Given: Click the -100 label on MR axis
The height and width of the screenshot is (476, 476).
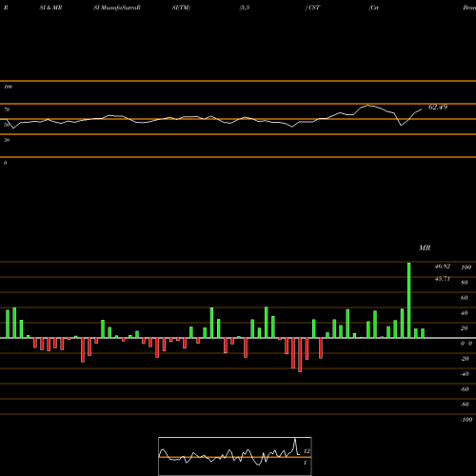Looking at the screenshot, I should pos(466,420).
